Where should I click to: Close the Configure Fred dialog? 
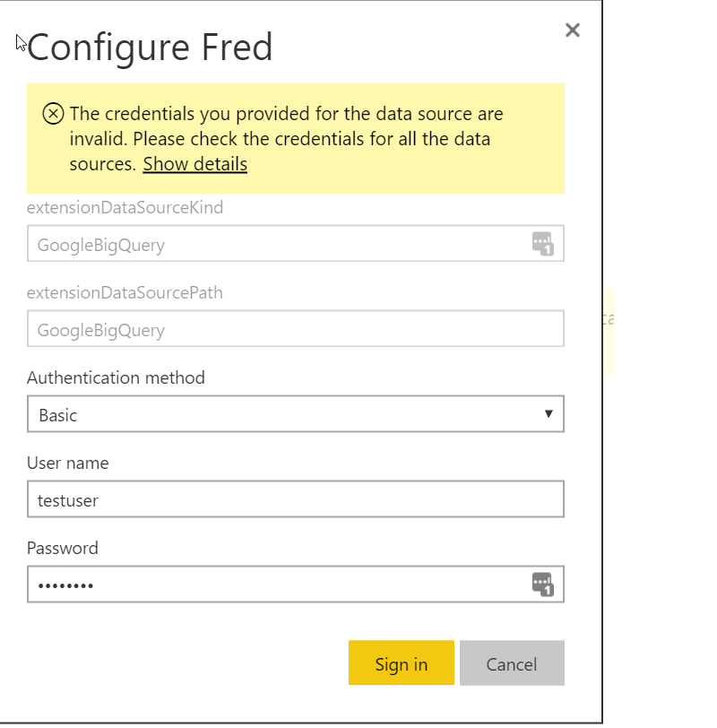(x=573, y=30)
